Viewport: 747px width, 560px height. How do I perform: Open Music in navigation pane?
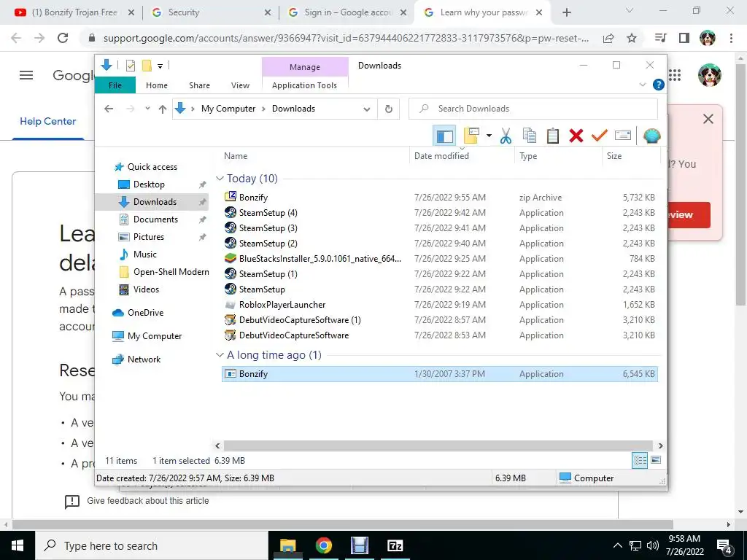click(145, 254)
